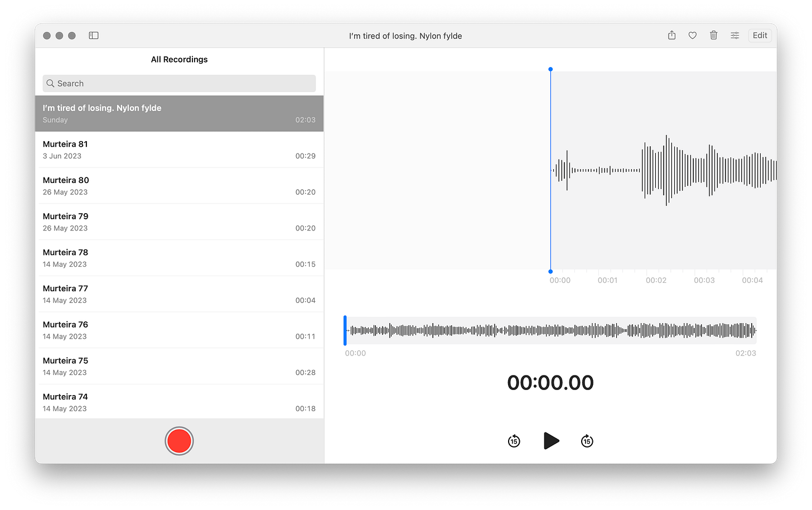Viewport: 812px width, 510px height.
Task: Click the 02:03 end time label
Action: point(746,353)
